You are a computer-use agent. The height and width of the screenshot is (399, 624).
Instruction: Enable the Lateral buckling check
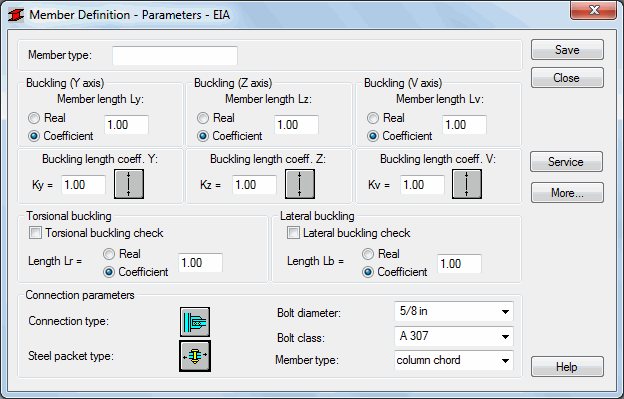click(x=293, y=233)
